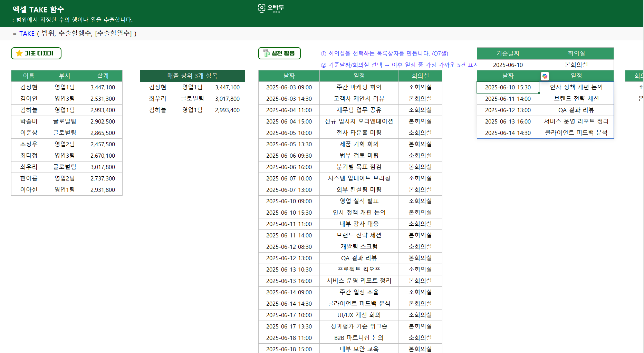Select the 부서 header in the sales table
This screenshot has height=353, width=644.
65,76
